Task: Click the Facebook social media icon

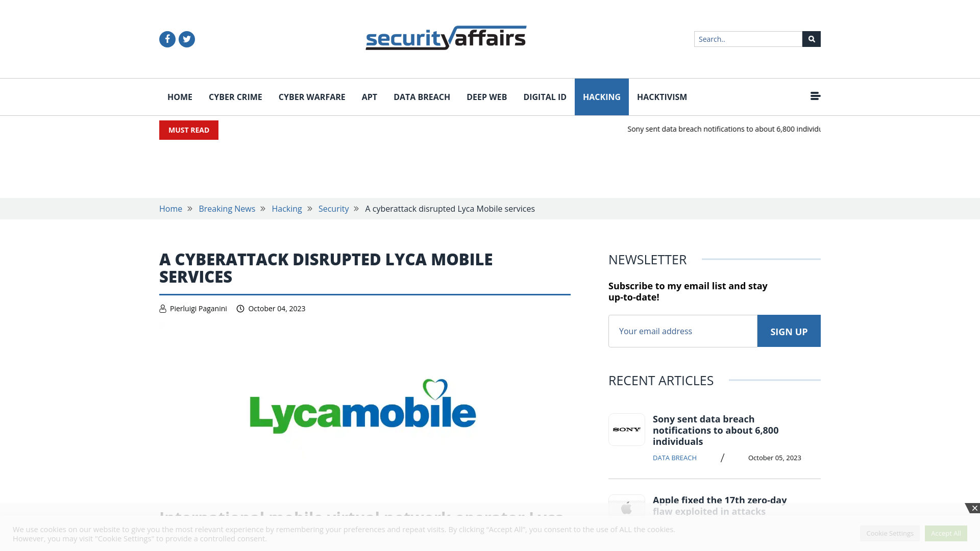Action: click(167, 38)
